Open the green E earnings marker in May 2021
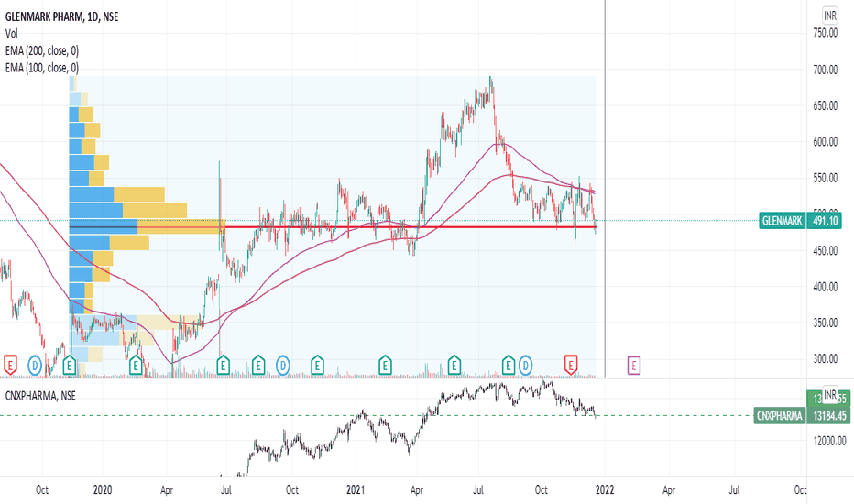The image size is (854, 504). 454,365
